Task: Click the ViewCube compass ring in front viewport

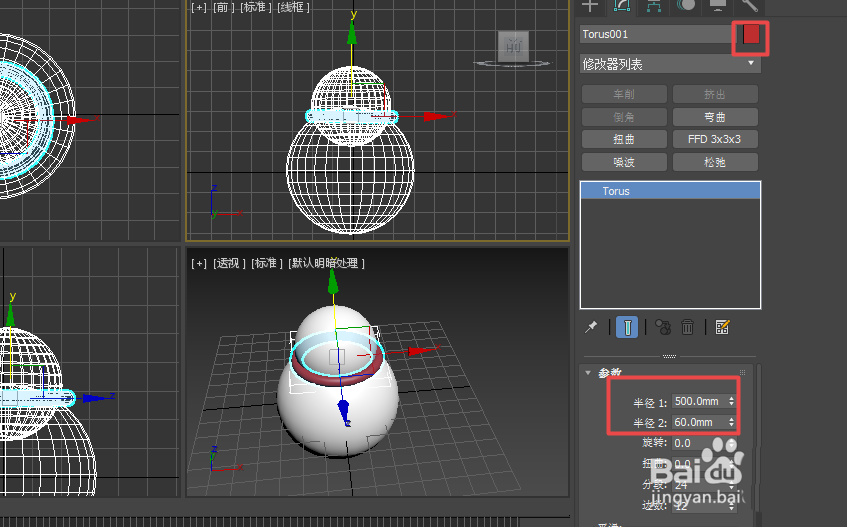Action: pyautogui.click(x=513, y=64)
